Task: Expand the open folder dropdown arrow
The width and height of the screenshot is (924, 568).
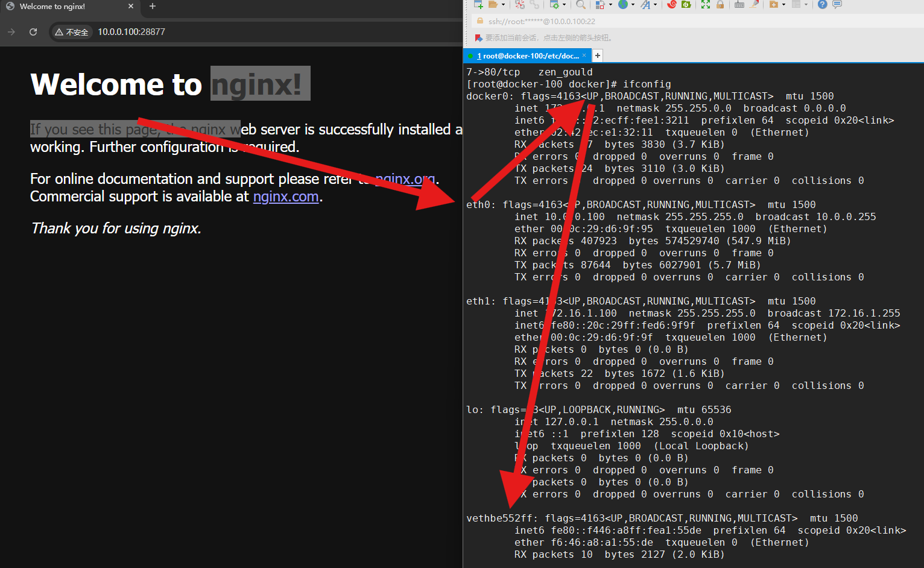Action: [x=504, y=5]
